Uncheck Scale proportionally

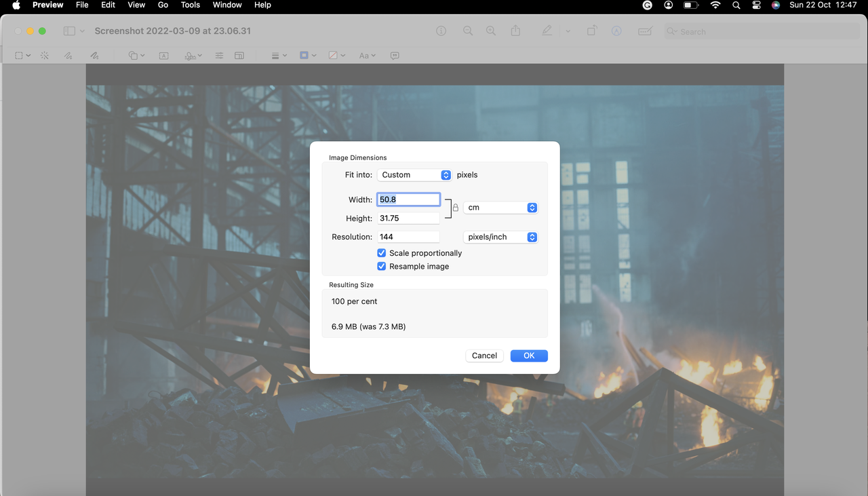pyautogui.click(x=381, y=252)
